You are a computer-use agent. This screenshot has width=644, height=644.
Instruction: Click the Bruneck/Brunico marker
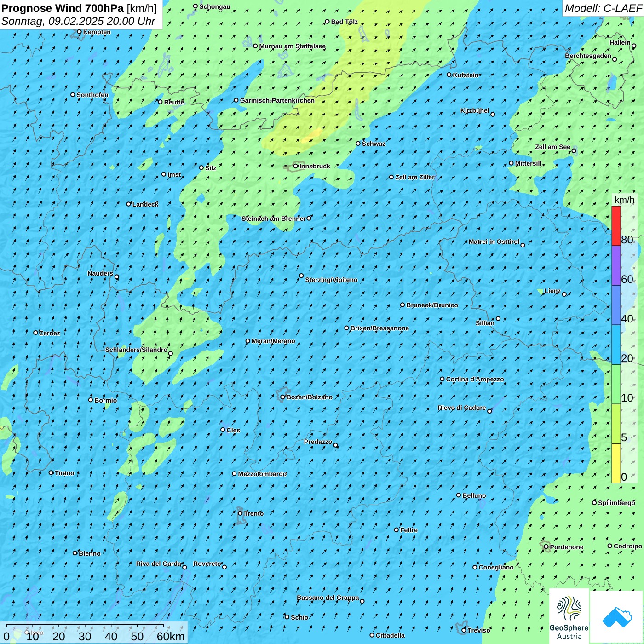(x=402, y=305)
